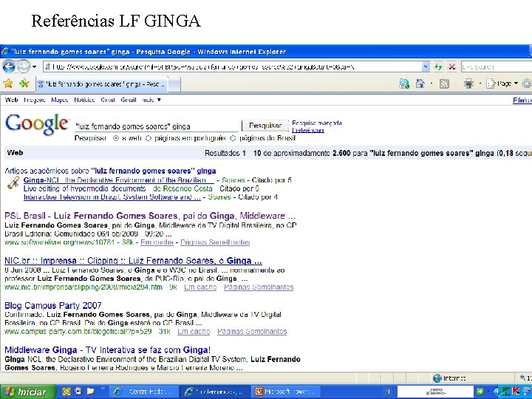
Task: Switch to Microsoft PowerPoint taskbar button
Action: pos(285,392)
